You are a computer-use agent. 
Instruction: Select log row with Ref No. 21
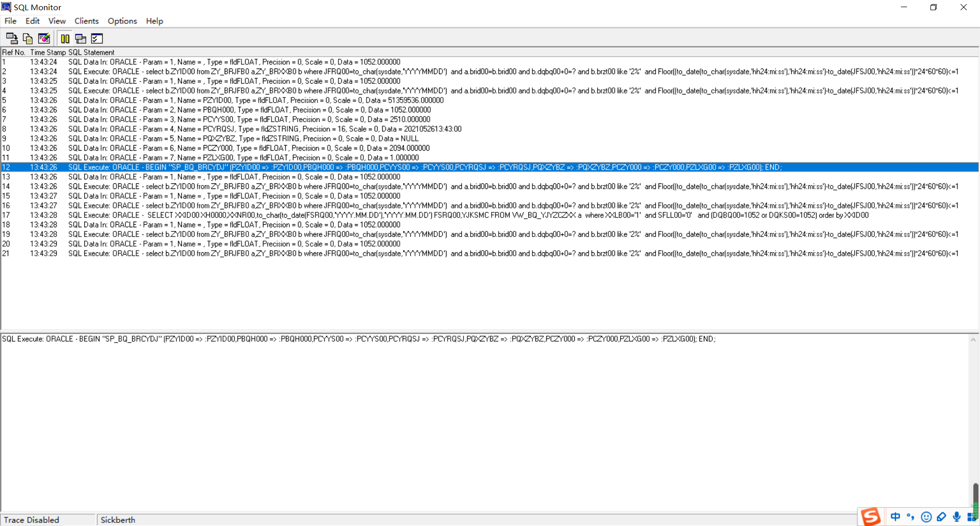pyautogui.click(x=489, y=253)
